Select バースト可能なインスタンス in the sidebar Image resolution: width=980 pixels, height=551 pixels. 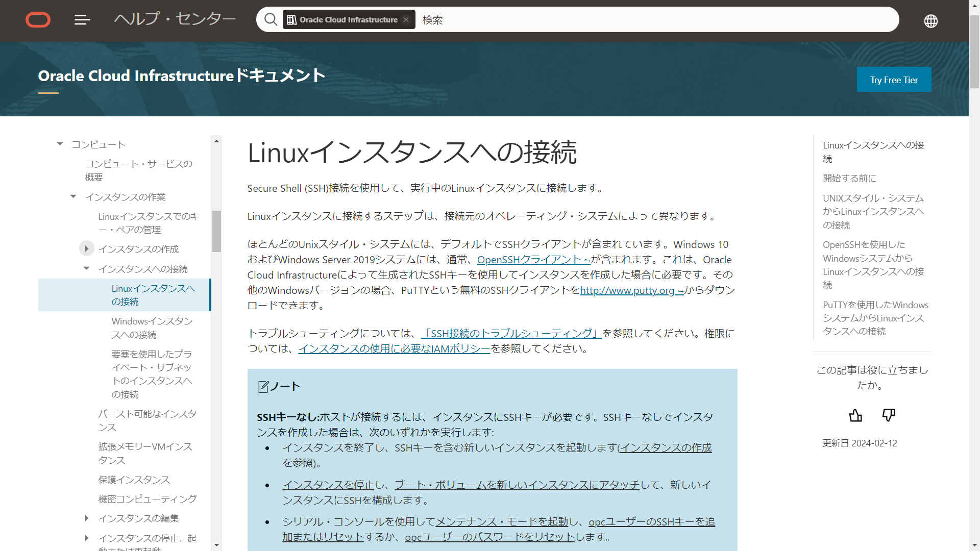[147, 420]
